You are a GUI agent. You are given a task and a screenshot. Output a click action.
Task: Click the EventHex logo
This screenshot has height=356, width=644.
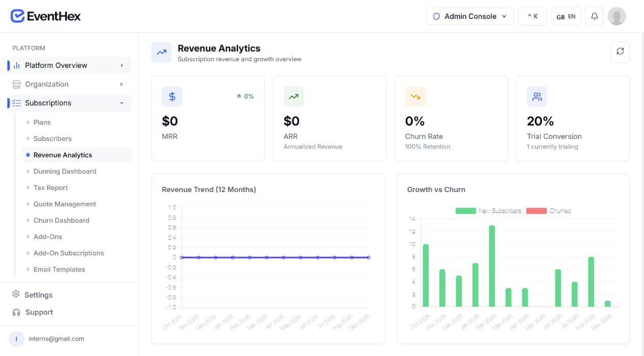(x=45, y=16)
